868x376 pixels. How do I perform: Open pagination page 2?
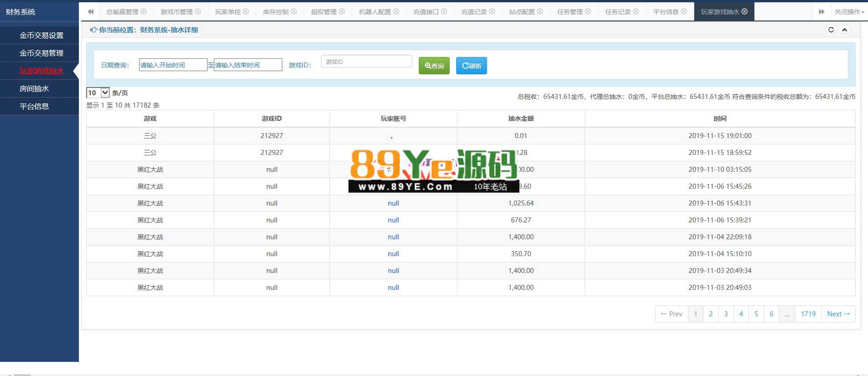click(711, 314)
